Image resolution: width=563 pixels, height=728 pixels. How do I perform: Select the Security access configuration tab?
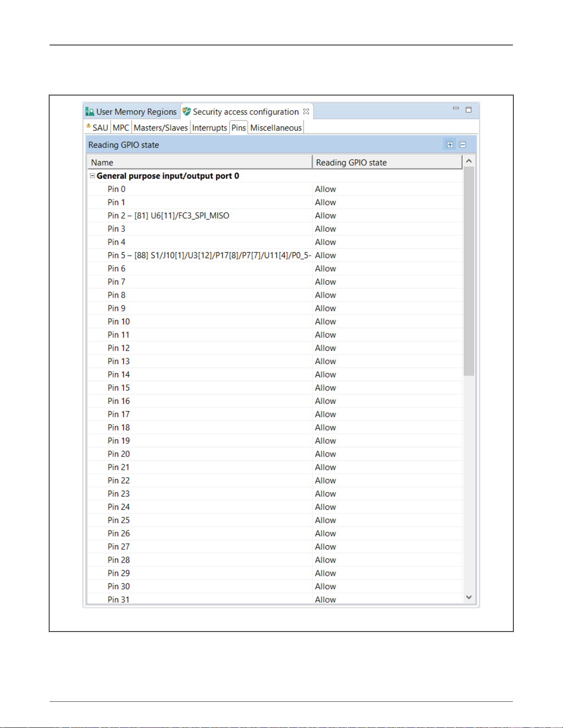246,112
